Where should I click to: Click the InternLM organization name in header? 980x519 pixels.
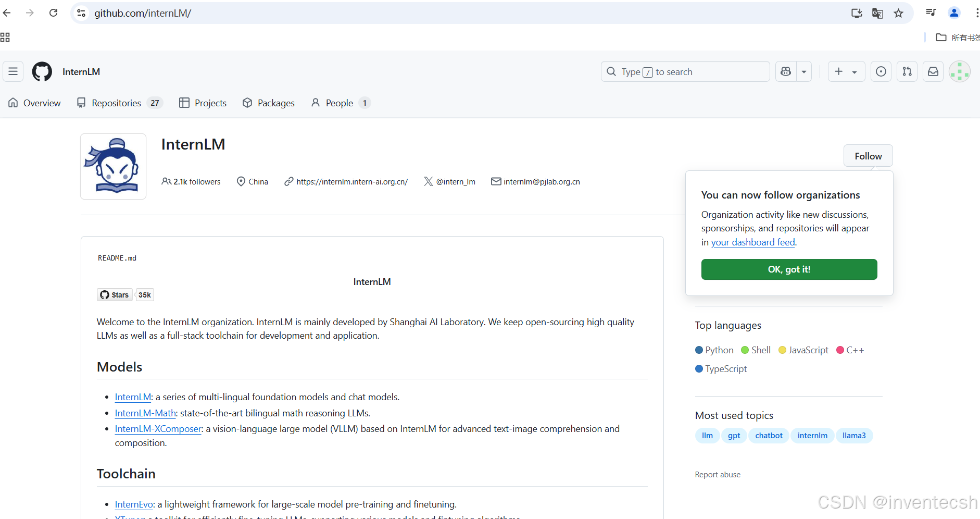(x=81, y=72)
